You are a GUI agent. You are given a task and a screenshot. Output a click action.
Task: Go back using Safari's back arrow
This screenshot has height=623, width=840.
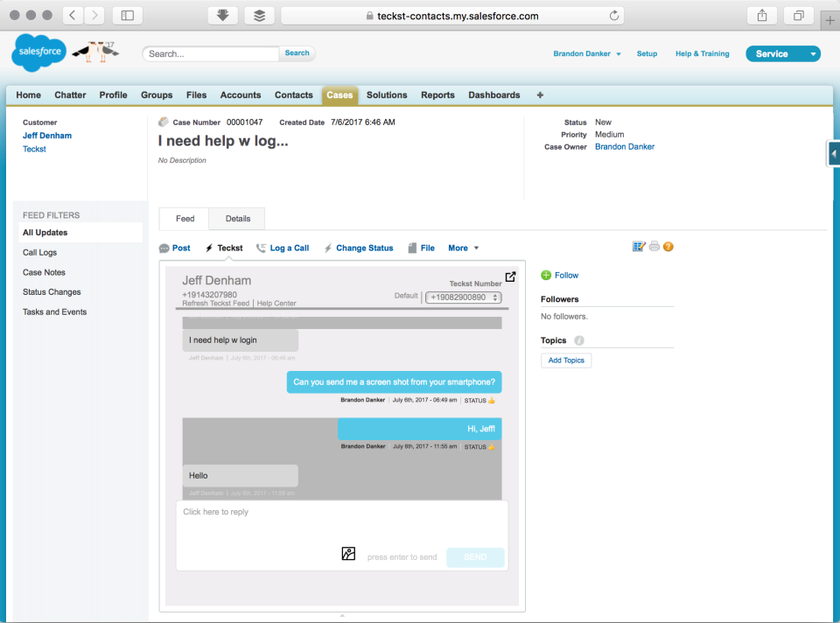click(73, 16)
